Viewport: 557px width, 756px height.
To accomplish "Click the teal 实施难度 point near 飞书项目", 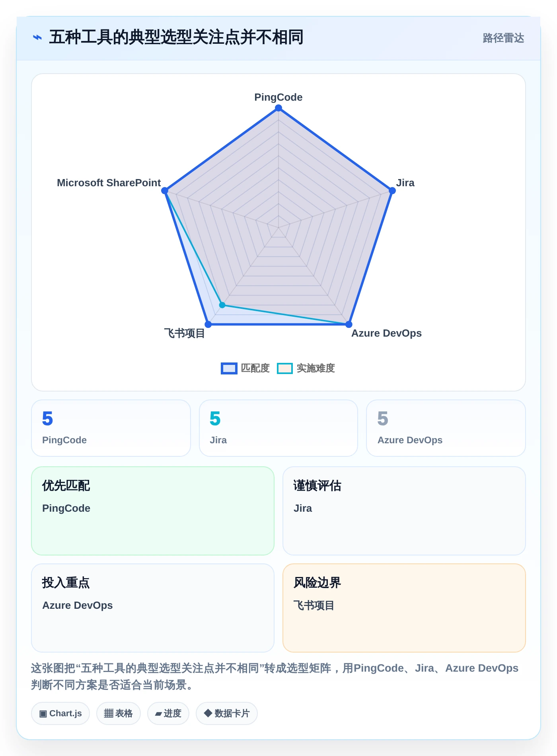I will pyautogui.click(x=222, y=305).
